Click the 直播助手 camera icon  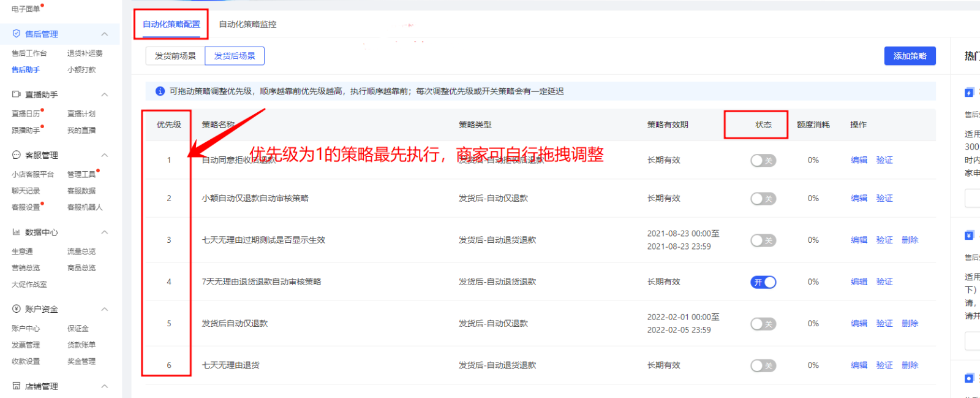click(17, 94)
